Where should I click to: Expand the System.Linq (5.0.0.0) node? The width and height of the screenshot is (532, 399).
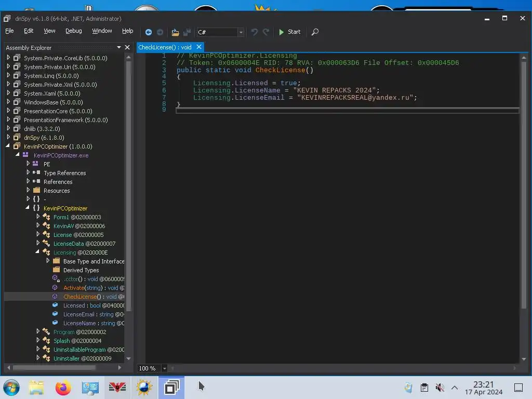click(8, 75)
